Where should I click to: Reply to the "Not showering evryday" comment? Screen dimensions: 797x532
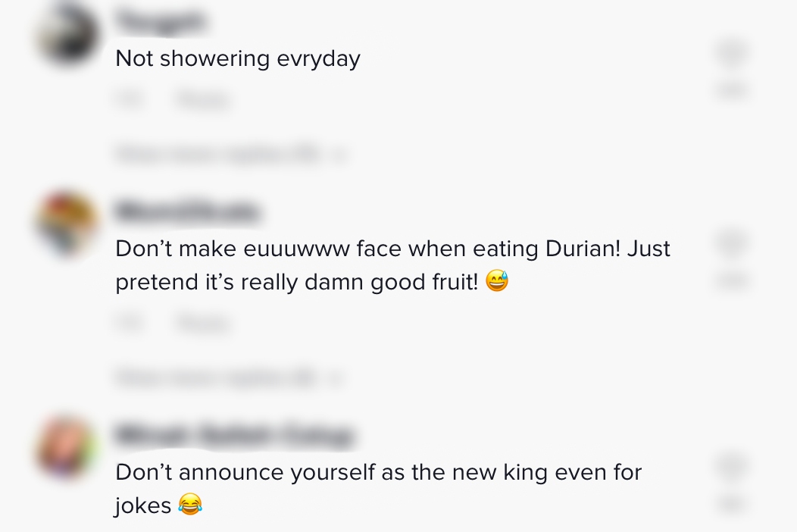point(203,100)
